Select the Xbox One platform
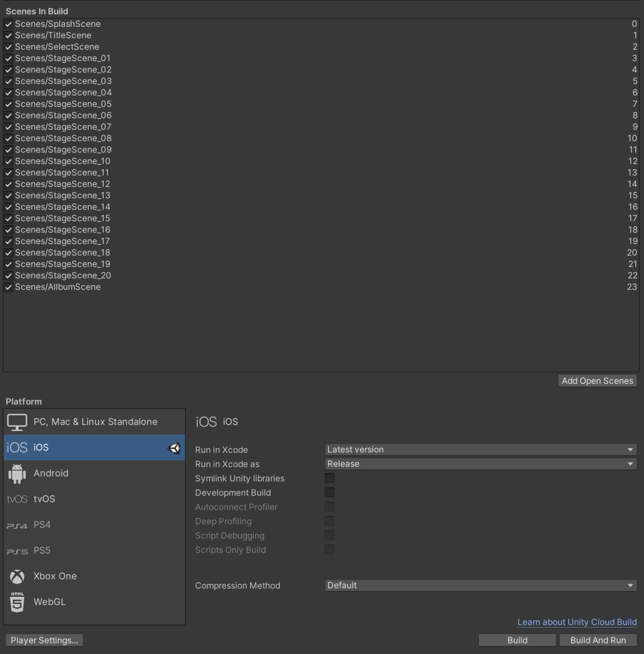Viewport: 644px width, 654px height. pos(94,576)
